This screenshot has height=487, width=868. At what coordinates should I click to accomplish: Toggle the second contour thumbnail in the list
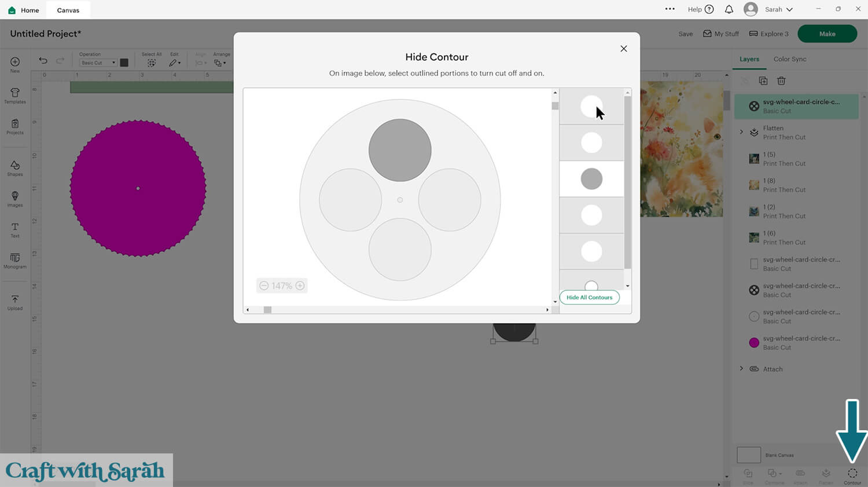pos(591,142)
